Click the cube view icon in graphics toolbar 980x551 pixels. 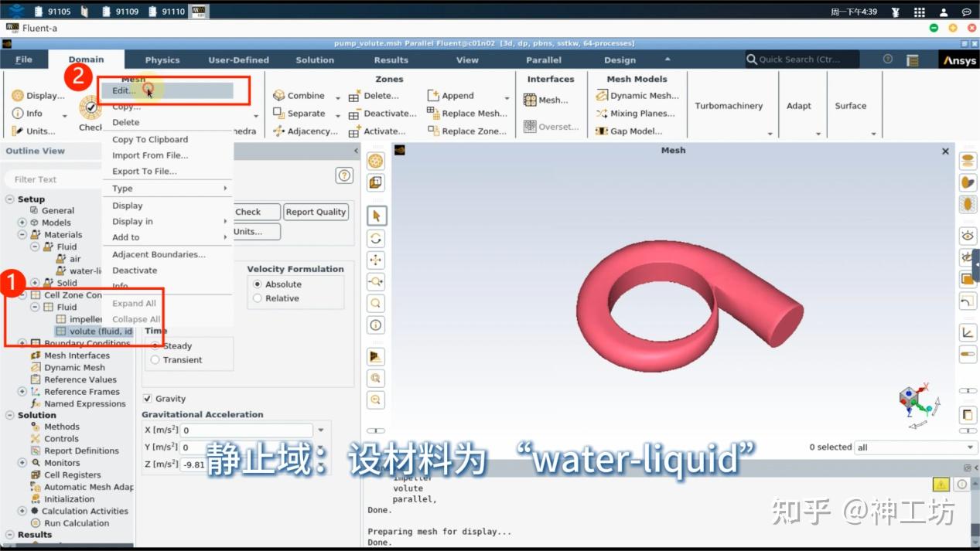click(x=376, y=183)
